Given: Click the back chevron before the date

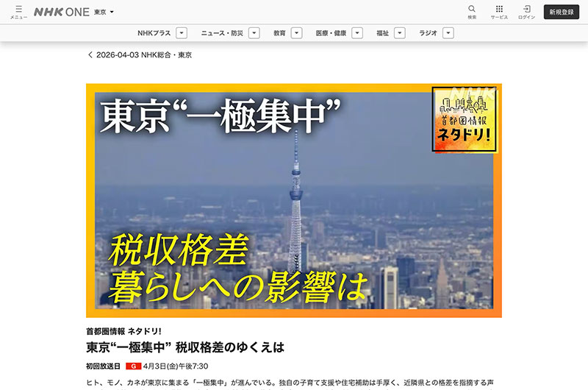Looking at the screenshot, I should click(x=90, y=54).
